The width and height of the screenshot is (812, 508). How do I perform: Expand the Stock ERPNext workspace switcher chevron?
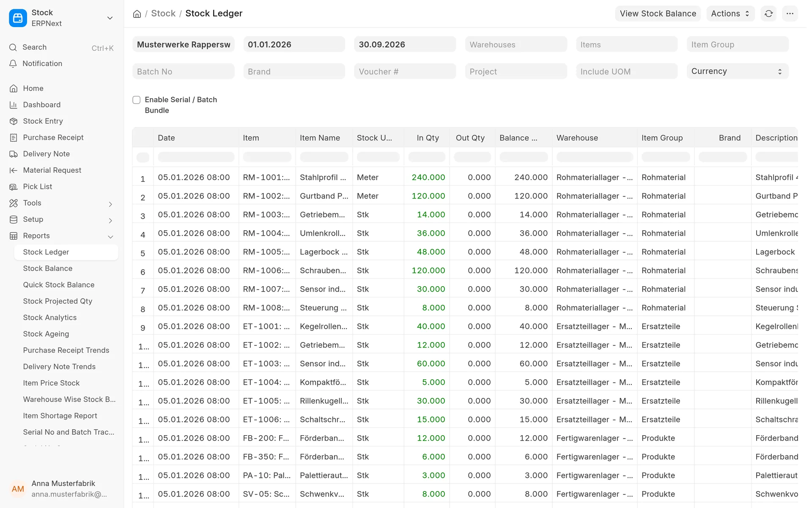pyautogui.click(x=110, y=18)
